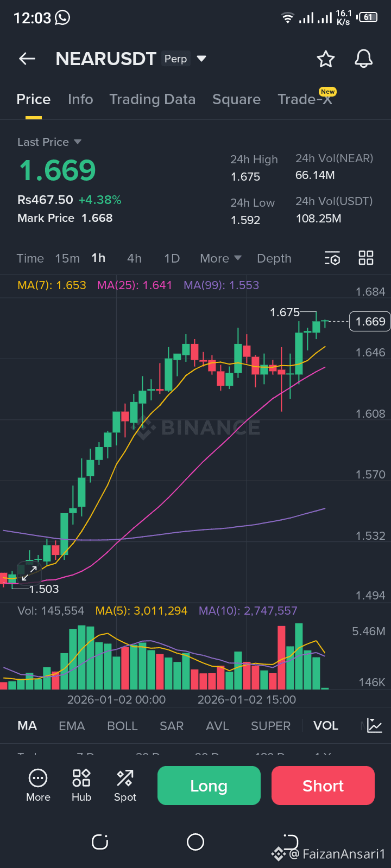Tap the MA(10): 2,747,557 volume label
Screen dimensions: 391x868
pyautogui.click(x=248, y=611)
